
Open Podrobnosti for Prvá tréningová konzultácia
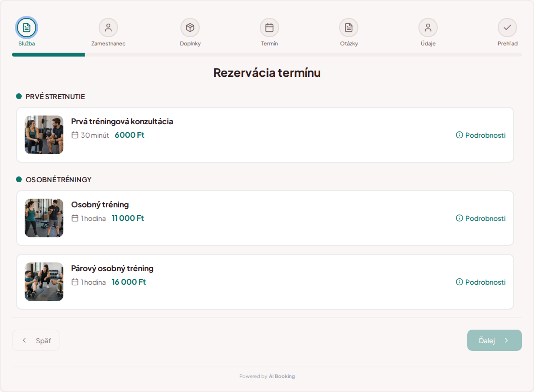480,135
